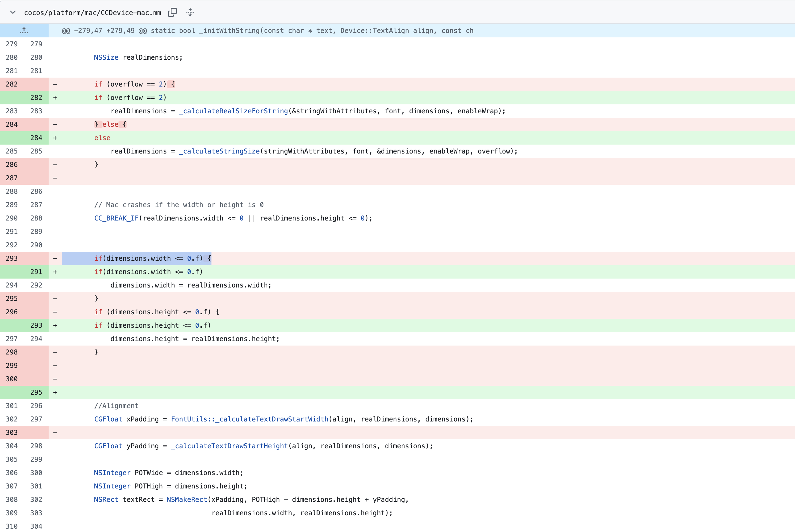
Task: Click the '// Mac crashes' comment line
Action: (x=179, y=205)
